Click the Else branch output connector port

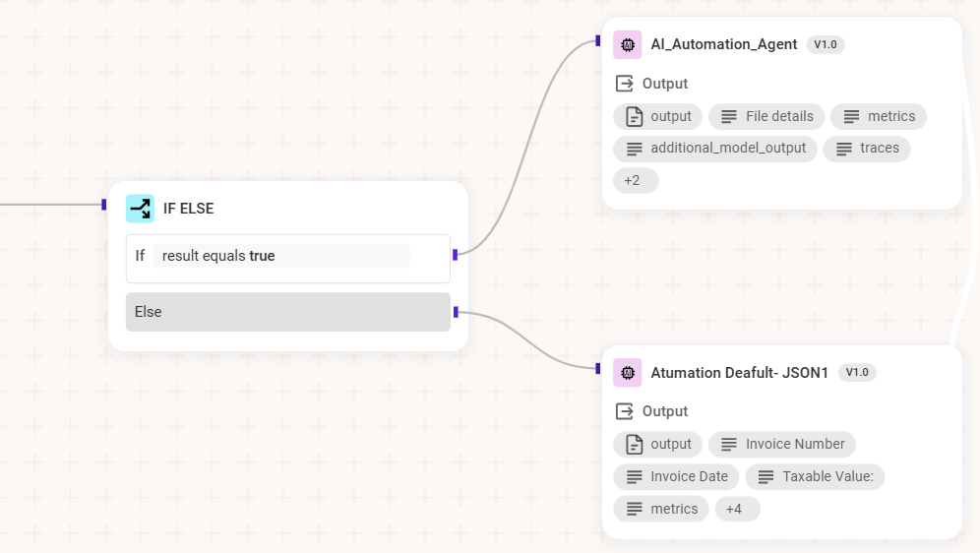455,312
